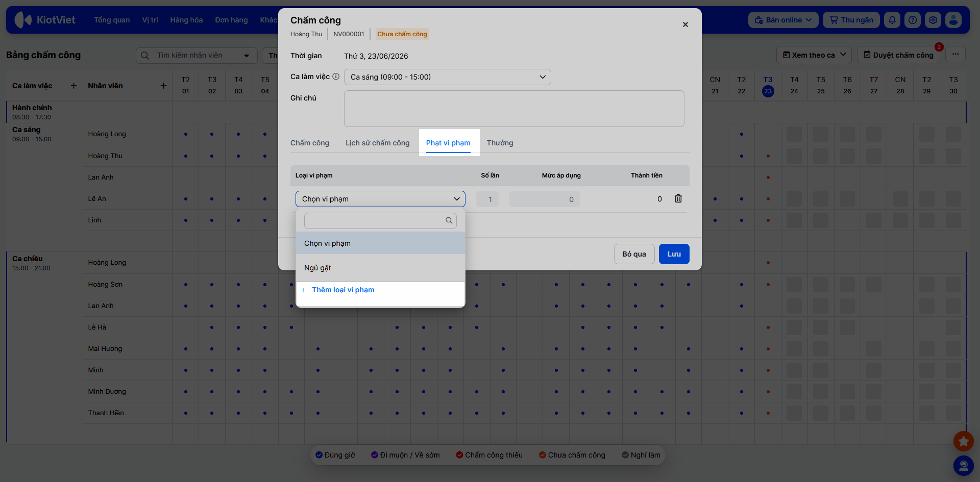Open the more options ellipsis button
This screenshot has width=980, height=482.
pyautogui.click(x=955, y=55)
